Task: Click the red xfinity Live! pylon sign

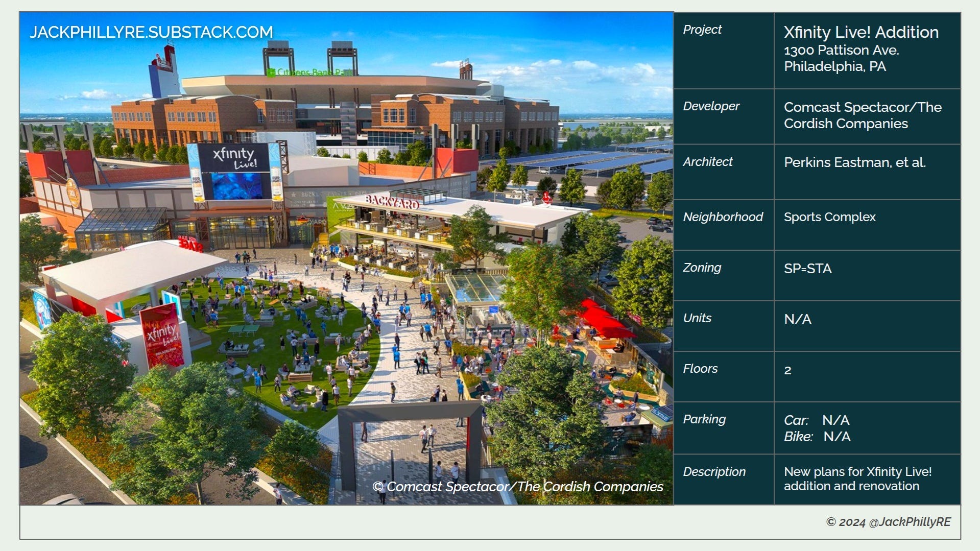Action: pos(162,335)
